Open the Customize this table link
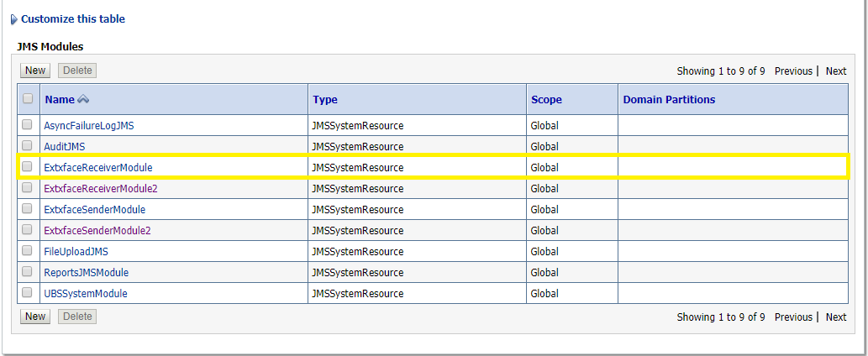Screen dimensions: 868x356 click(x=73, y=18)
